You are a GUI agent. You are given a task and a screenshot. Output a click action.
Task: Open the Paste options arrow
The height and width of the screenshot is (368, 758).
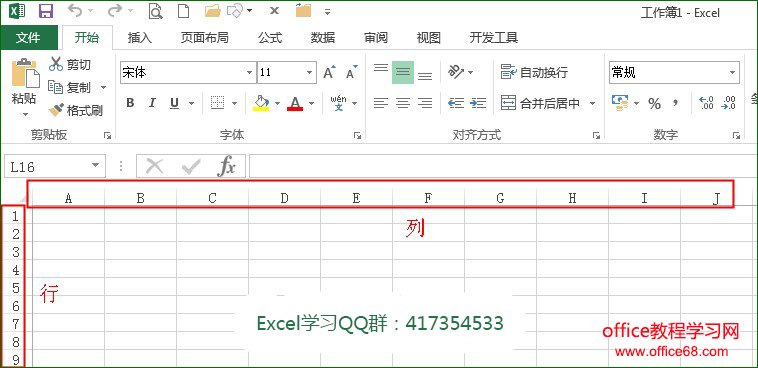point(25,115)
